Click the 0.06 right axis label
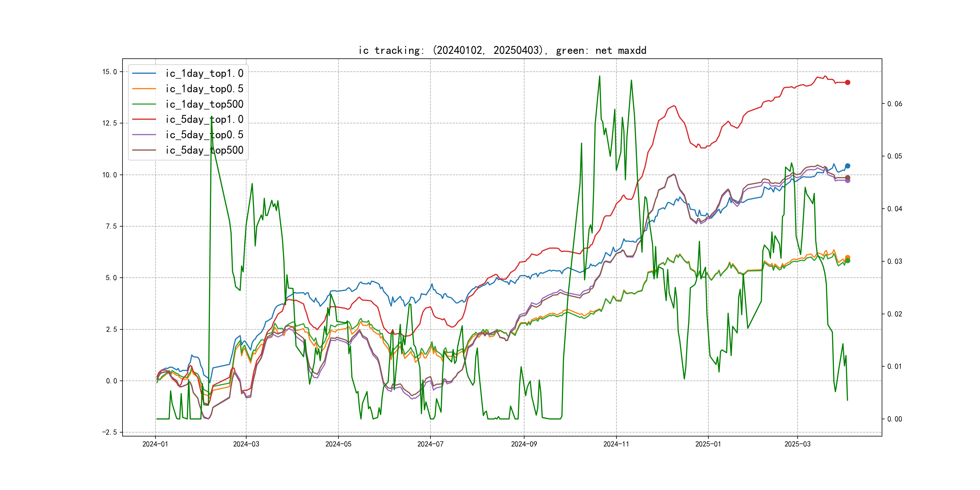This screenshot has width=980, height=490. (x=895, y=104)
